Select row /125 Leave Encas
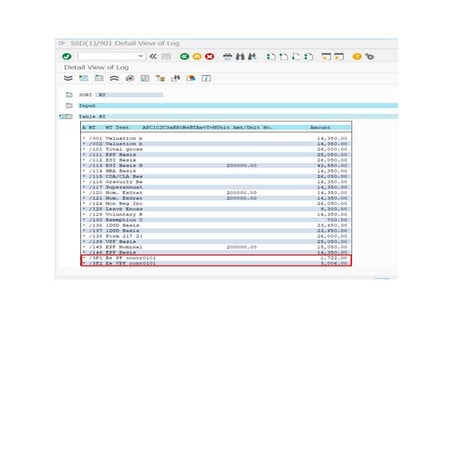 216,209
